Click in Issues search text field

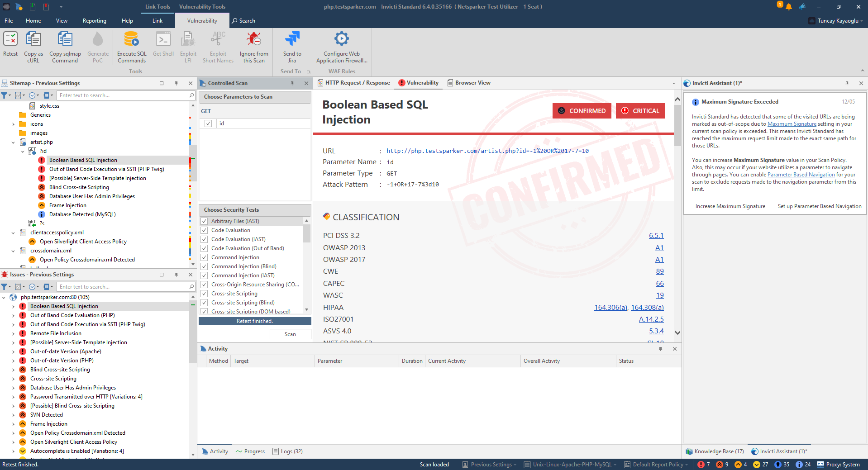(x=123, y=287)
